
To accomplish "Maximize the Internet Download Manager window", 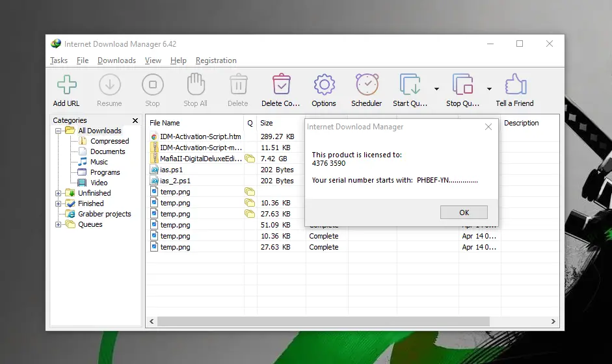I will [x=520, y=44].
